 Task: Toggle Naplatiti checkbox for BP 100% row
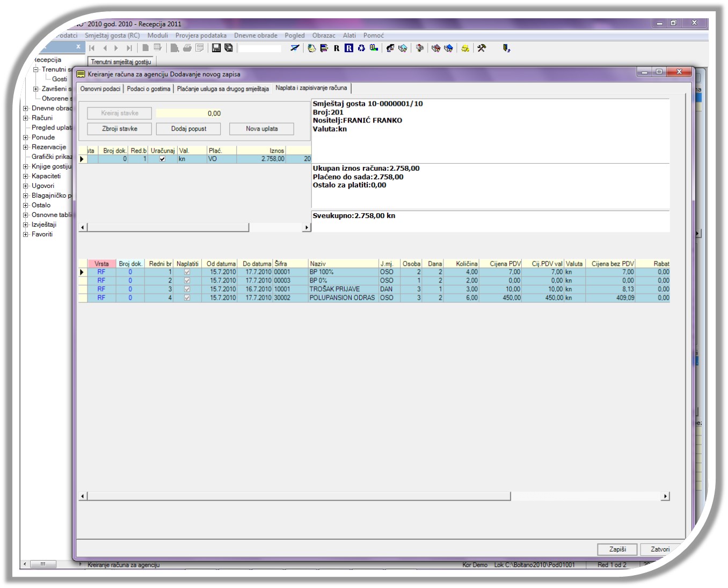pyautogui.click(x=187, y=272)
